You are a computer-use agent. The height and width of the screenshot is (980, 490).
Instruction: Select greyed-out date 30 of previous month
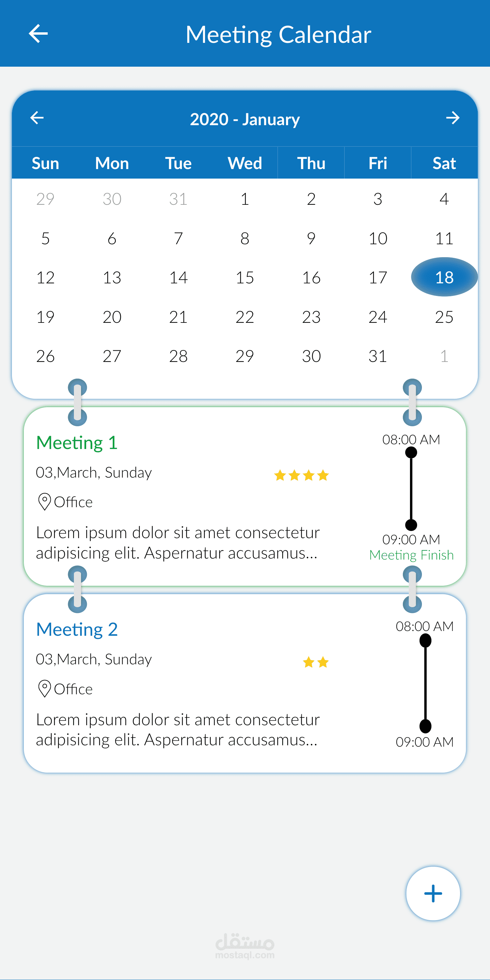coord(112,199)
